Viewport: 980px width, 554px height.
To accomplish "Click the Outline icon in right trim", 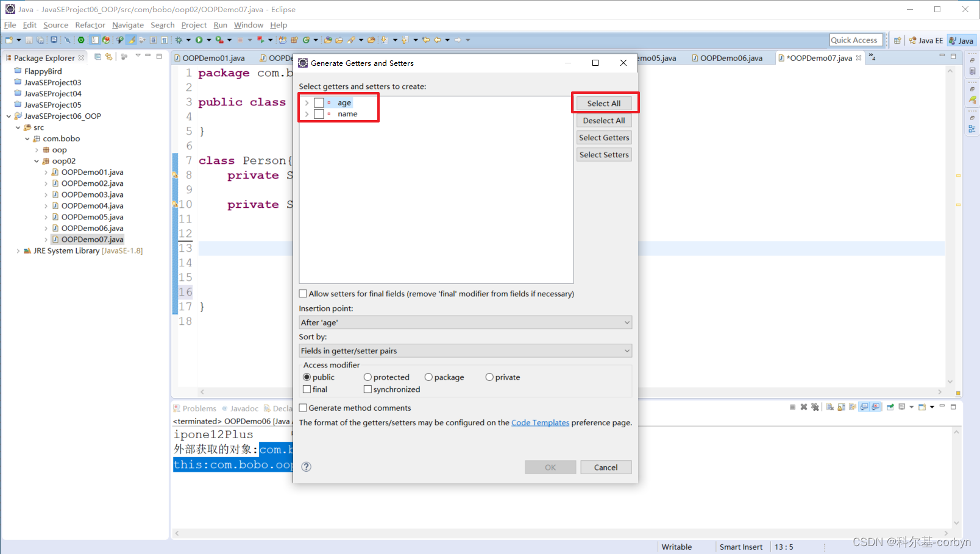I will [972, 129].
